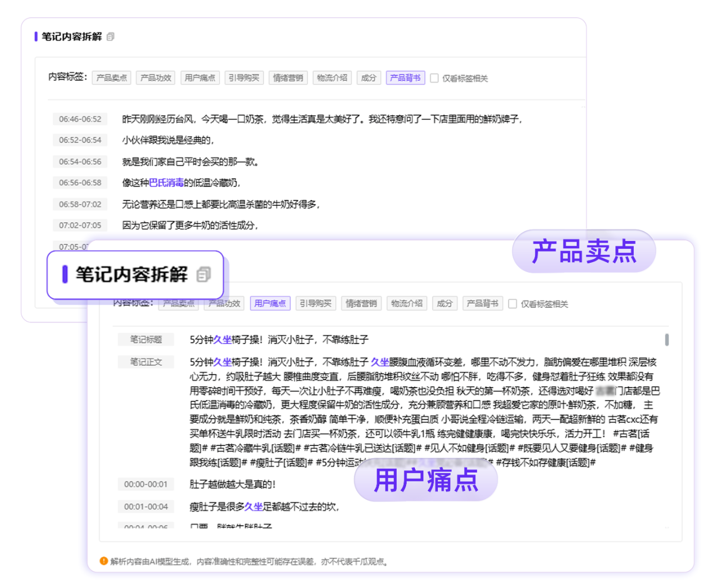The image size is (714, 588).
Task: Switch to 引导购买 tag in upper panel
Action: (x=244, y=78)
